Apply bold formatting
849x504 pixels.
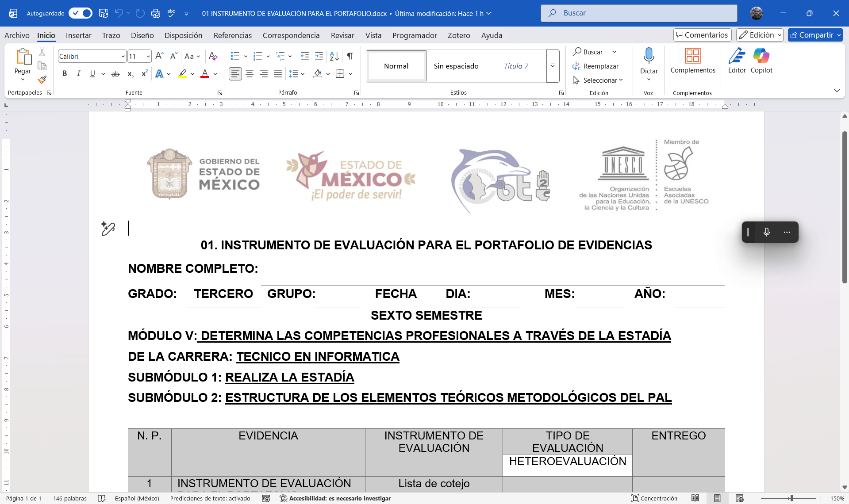tap(64, 74)
